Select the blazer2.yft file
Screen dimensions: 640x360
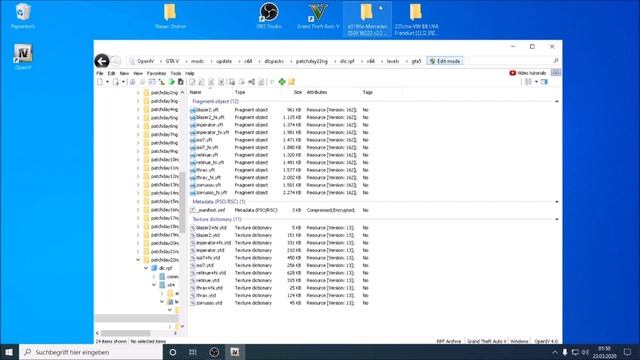(207, 110)
